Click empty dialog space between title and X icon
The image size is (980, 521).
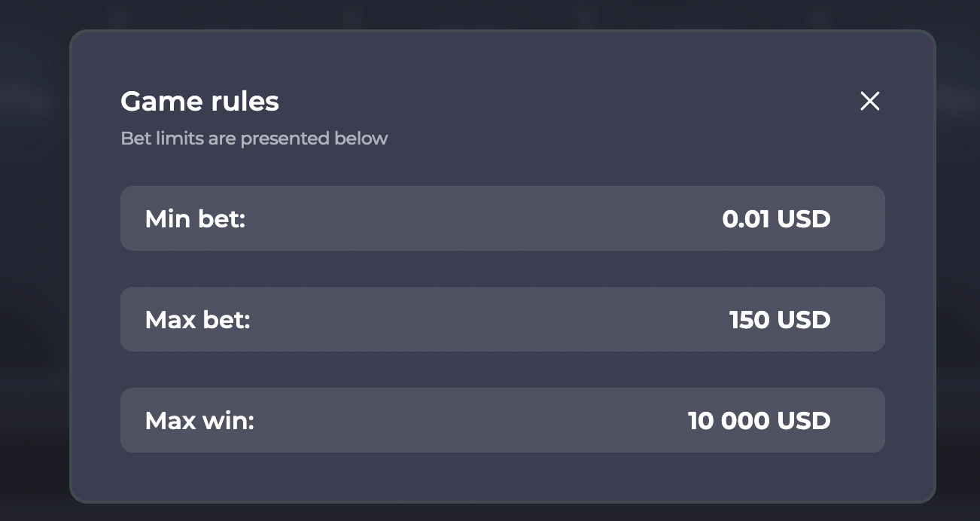click(x=565, y=101)
